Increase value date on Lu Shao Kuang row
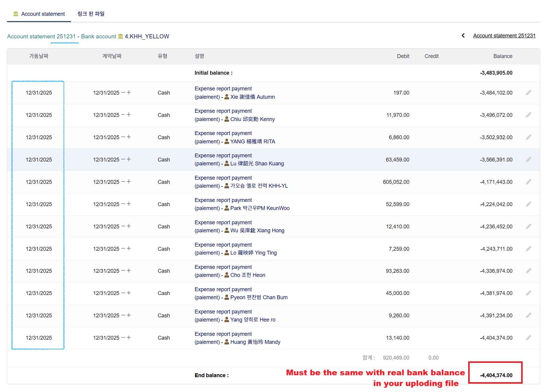Screen dimensions: 545x392 (129, 159)
